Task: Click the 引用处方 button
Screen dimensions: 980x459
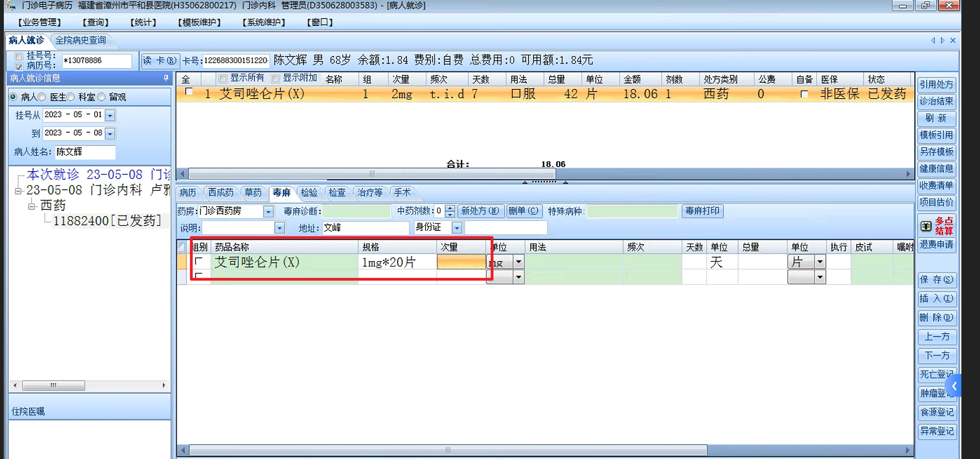Action: (937, 85)
